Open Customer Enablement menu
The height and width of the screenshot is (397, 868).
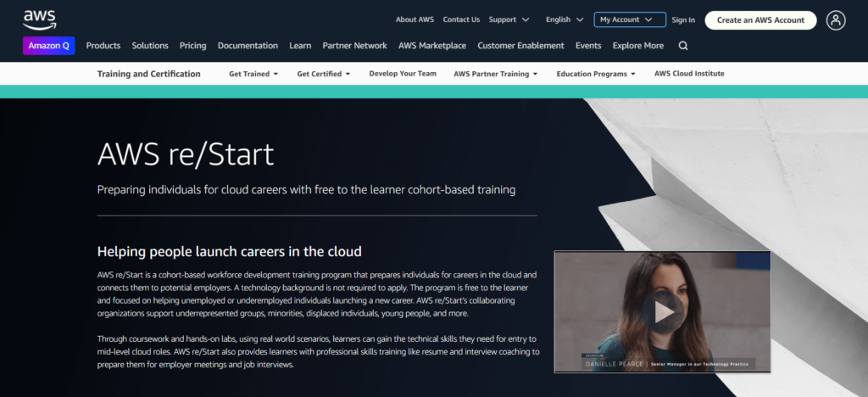(x=521, y=46)
